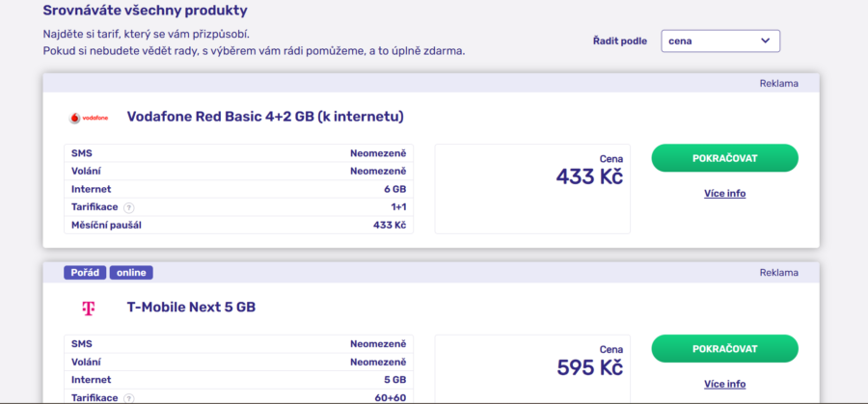Select the Vodafone Internet 6 GB row
868x404 pixels.
(x=238, y=189)
